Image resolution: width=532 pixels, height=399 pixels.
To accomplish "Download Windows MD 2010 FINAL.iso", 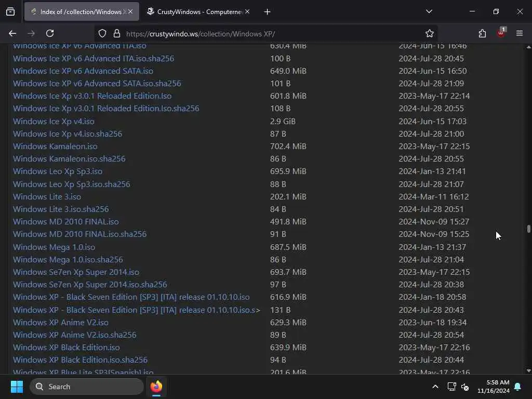I will [66, 221].
